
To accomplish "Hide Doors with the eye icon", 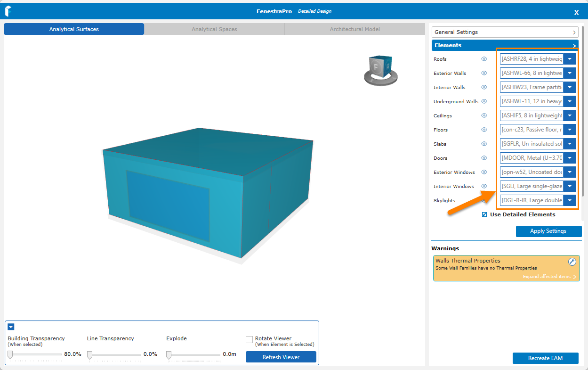I will pos(484,158).
